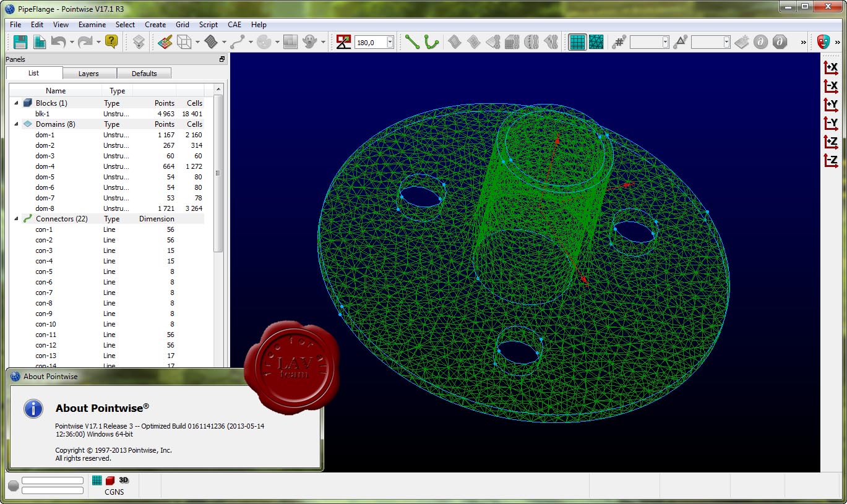
Task: Open the Create menu
Action: tap(155, 25)
